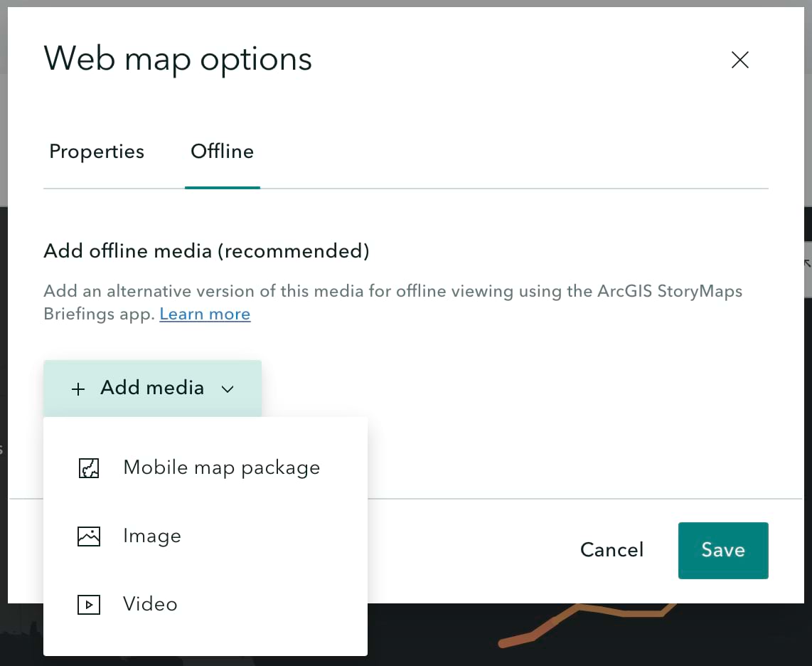Click the mountain picture icon beside Image
The width and height of the screenshot is (812, 666).
88,536
